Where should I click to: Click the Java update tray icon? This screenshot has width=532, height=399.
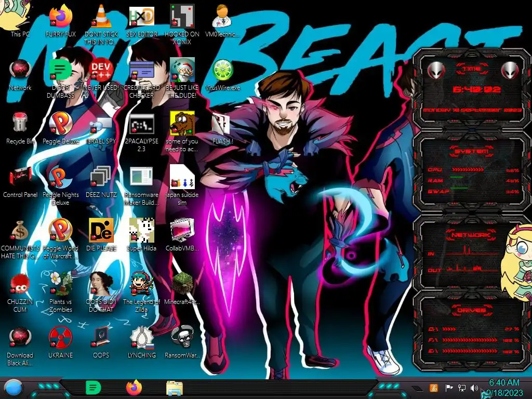pyautogui.click(x=433, y=388)
